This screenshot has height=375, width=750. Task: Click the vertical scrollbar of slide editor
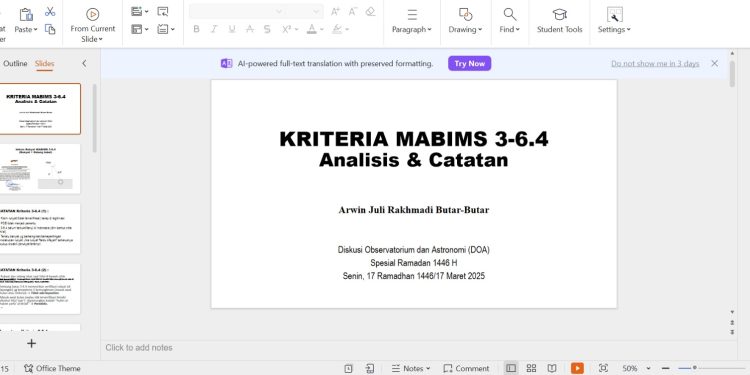[x=732, y=74]
